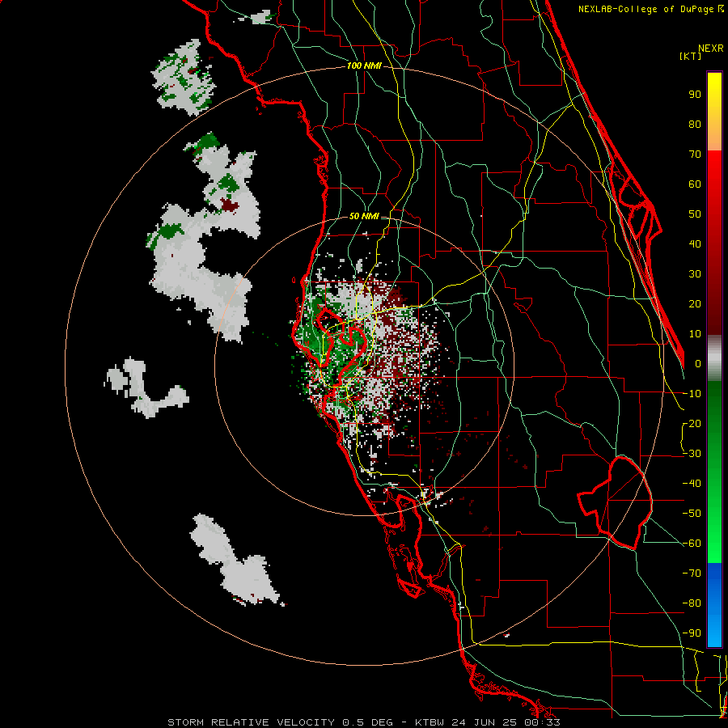Screen dimensions: 728x728
Task: Click the positive 80 scale value
Action: pos(695,124)
